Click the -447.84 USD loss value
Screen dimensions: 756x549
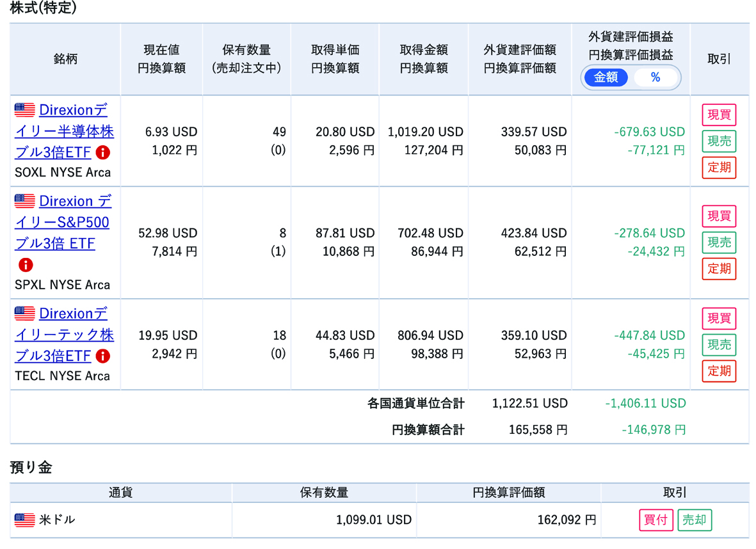[x=650, y=335]
